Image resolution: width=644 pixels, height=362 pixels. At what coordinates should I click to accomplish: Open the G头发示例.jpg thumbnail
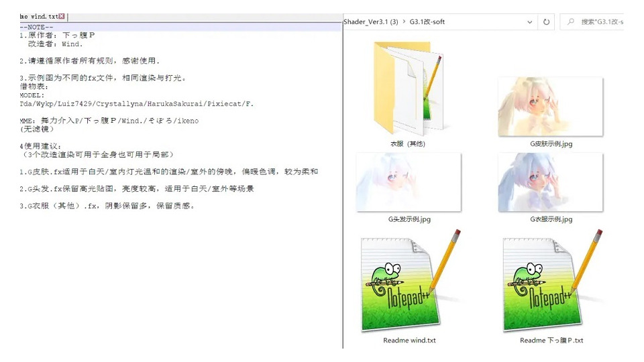pyautogui.click(x=409, y=182)
